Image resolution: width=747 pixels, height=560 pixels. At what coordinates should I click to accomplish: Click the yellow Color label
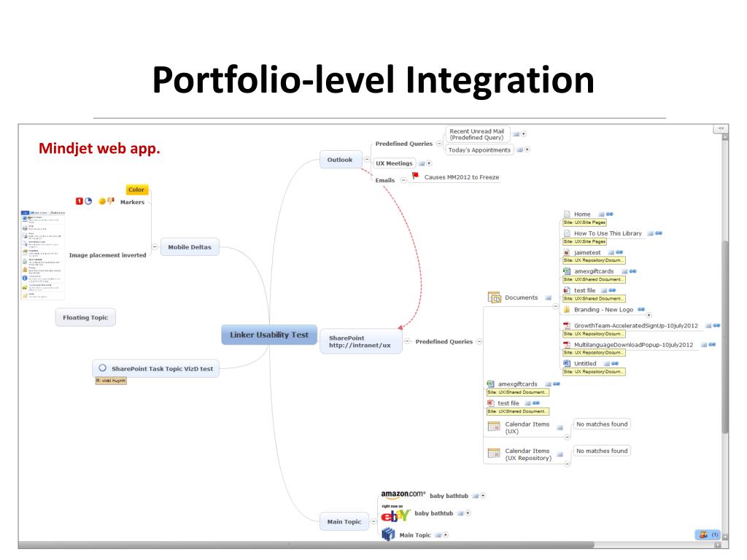[x=136, y=190]
